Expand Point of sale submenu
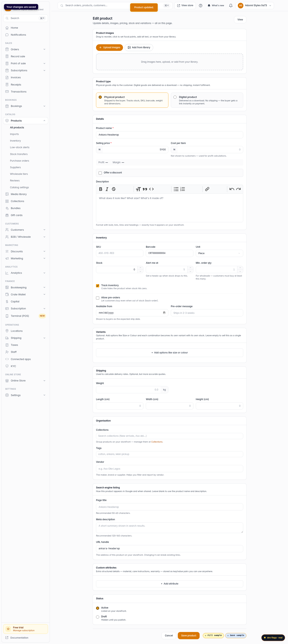 25,63
